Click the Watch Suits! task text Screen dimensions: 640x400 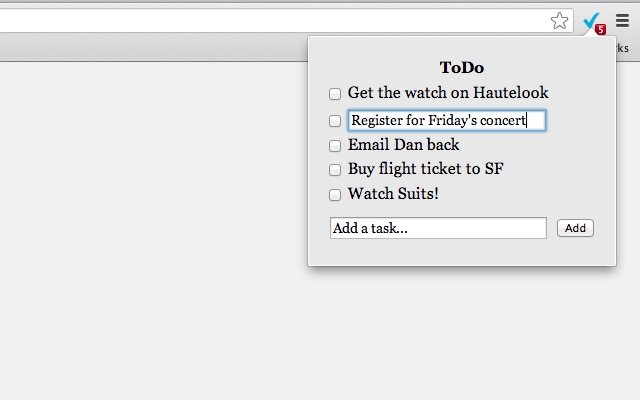pos(393,194)
